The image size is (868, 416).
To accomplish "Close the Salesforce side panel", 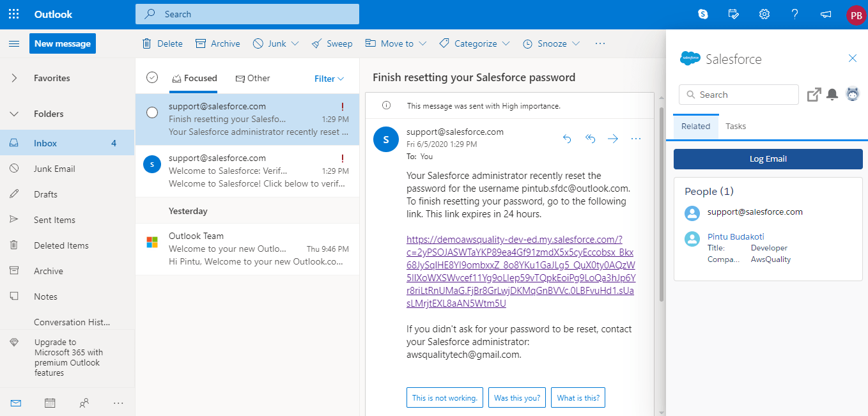I will (x=853, y=58).
